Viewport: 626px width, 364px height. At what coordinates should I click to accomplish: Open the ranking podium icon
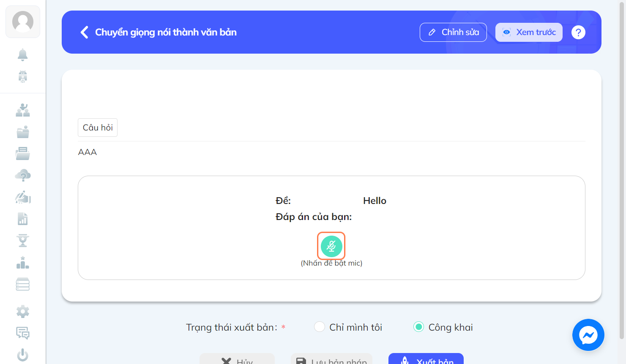point(23,263)
